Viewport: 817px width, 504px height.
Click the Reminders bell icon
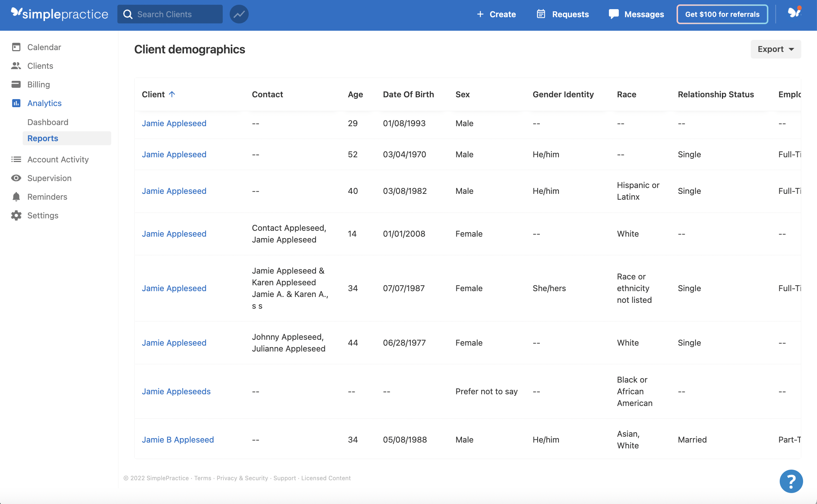click(16, 197)
